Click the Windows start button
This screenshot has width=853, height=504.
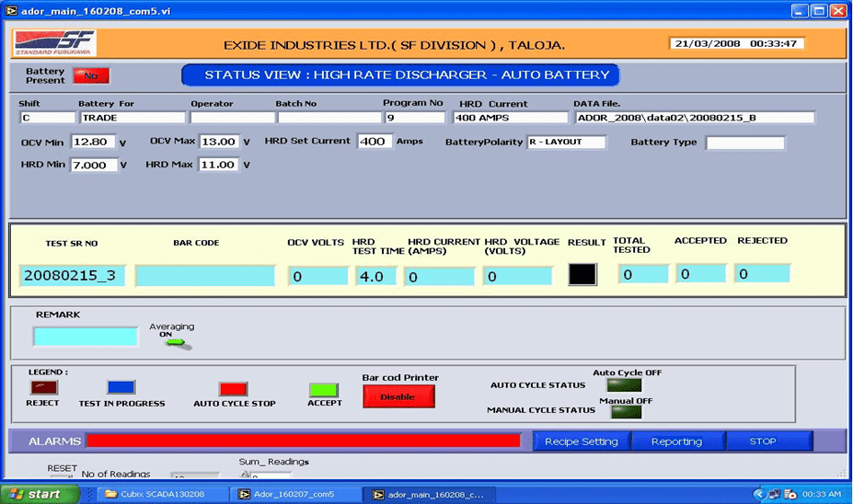(x=40, y=494)
